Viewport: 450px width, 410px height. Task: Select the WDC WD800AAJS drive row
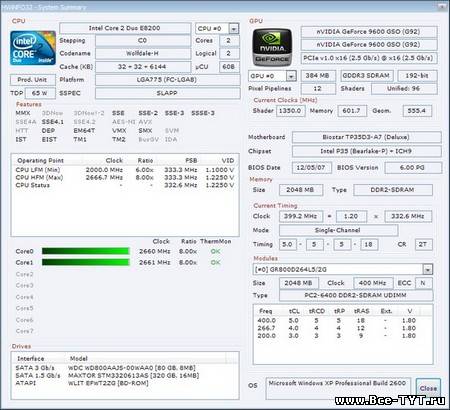click(125, 368)
